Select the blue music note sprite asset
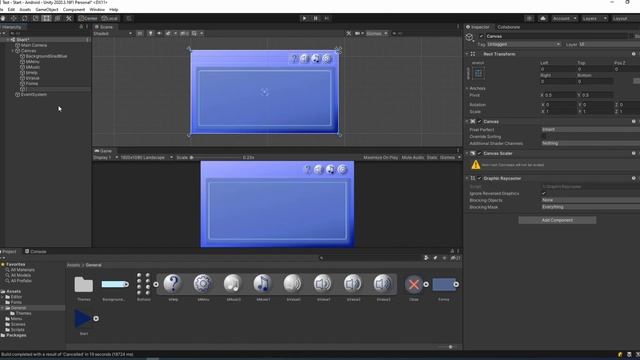This screenshot has width=640, height=360. (x=262, y=284)
